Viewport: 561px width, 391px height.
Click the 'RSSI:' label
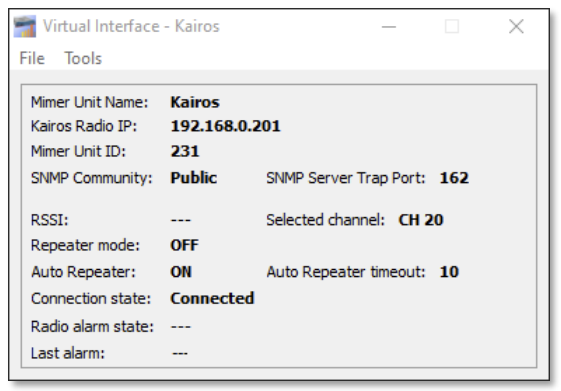(x=49, y=220)
